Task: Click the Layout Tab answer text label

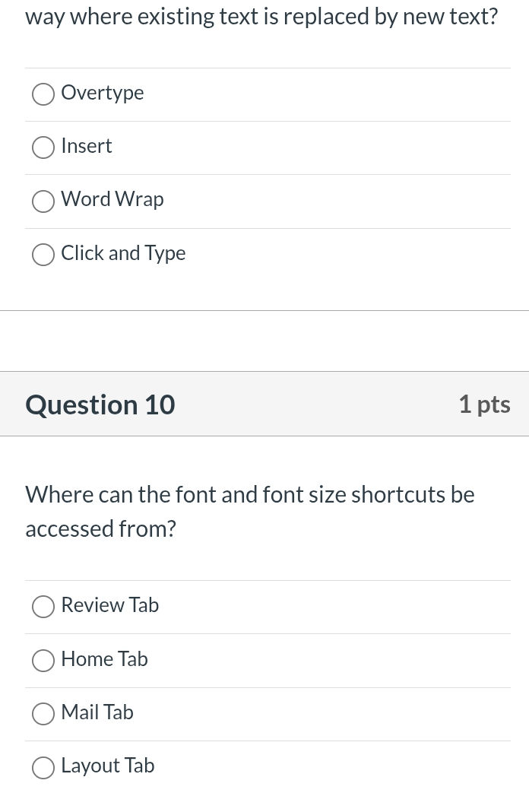Action: click(107, 766)
